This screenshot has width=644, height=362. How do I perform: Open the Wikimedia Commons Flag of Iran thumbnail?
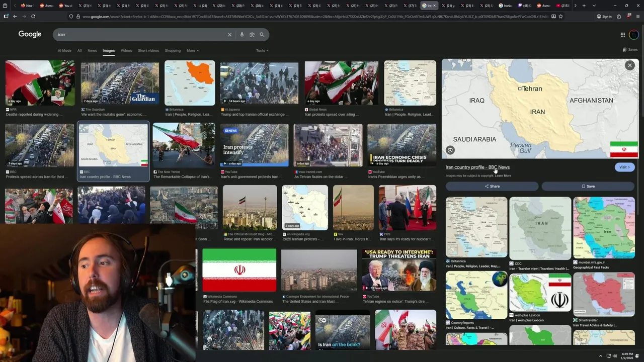[239, 270]
